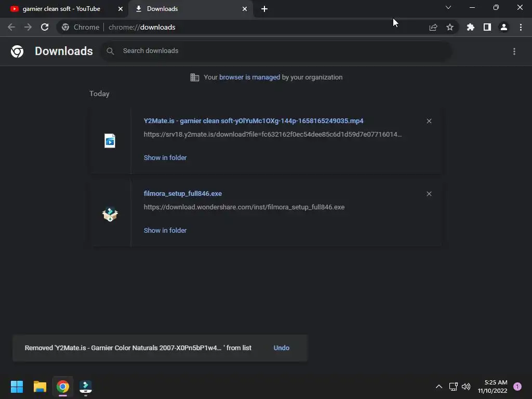Viewport: 532px width, 399px height.
Task: Click the Chrome taskbar icon
Action: [63, 387]
